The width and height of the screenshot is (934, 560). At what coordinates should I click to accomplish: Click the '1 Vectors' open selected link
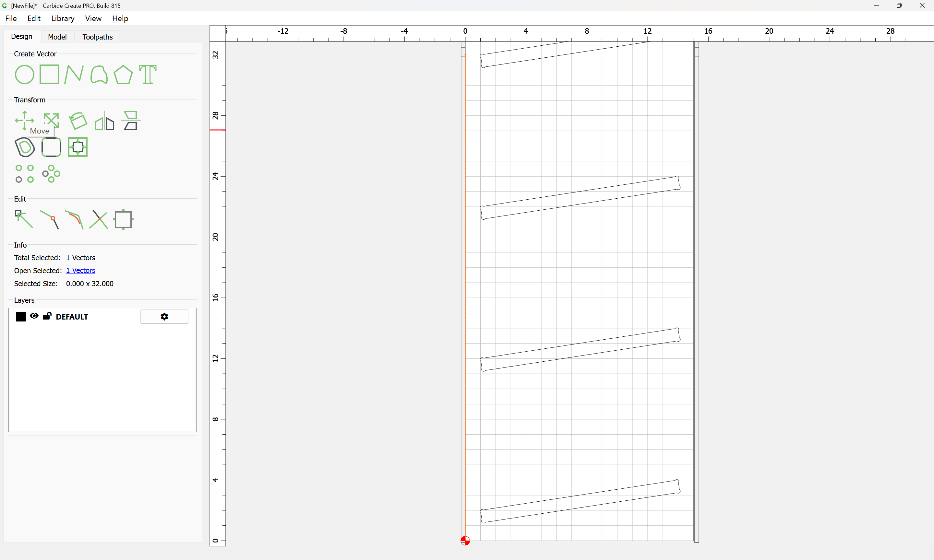pyautogui.click(x=81, y=271)
